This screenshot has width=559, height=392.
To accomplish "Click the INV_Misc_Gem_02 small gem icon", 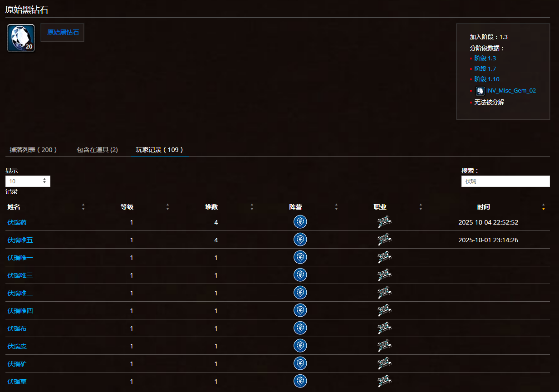I will pyautogui.click(x=480, y=91).
